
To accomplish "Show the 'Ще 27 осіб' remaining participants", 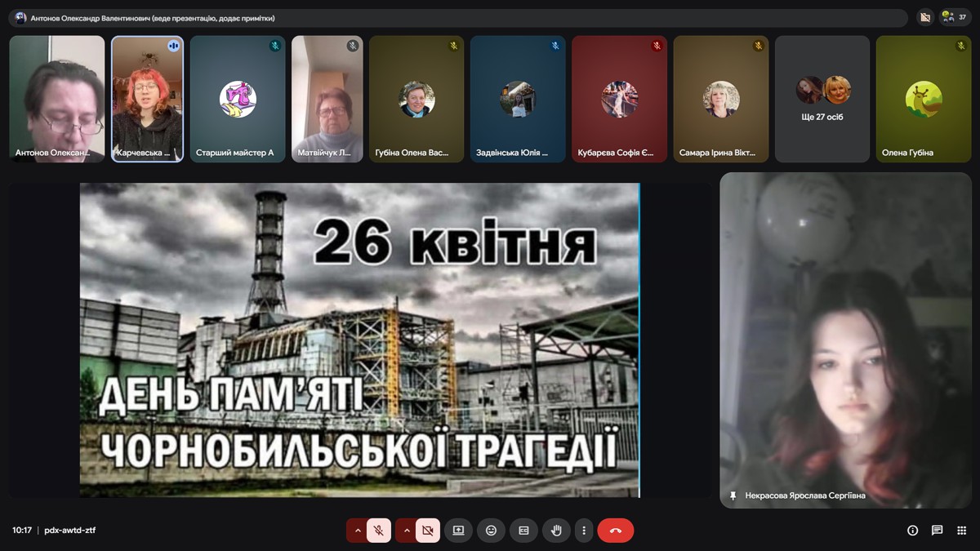I will pyautogui.click(x=822, y=99).
